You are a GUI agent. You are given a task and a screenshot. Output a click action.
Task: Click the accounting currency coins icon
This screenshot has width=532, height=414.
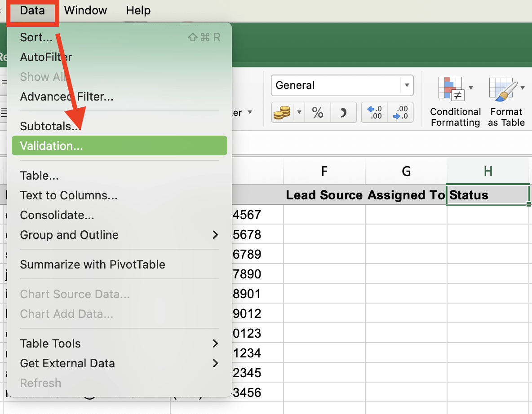pos(282,112)
